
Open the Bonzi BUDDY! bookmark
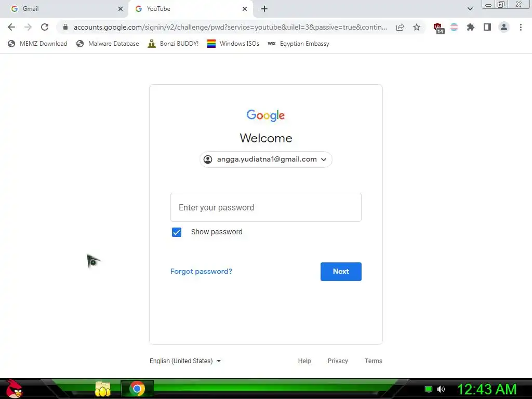point(173,44)
